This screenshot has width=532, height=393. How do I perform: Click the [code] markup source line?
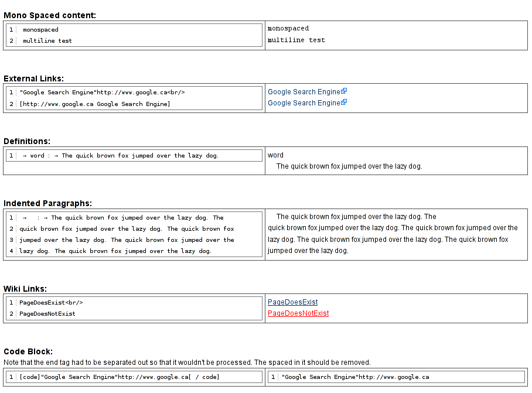[119, 377]
